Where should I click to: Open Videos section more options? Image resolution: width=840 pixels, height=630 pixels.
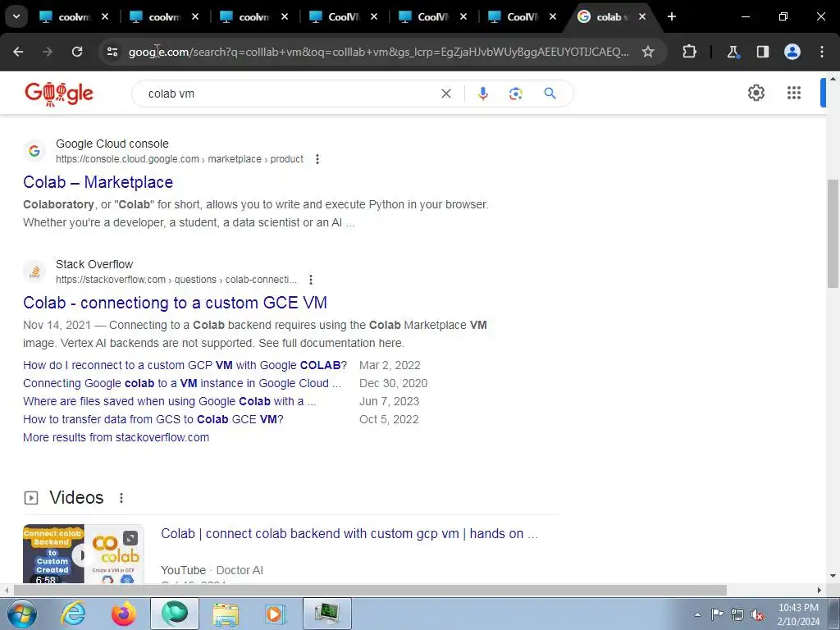click(x=121, y=498)
